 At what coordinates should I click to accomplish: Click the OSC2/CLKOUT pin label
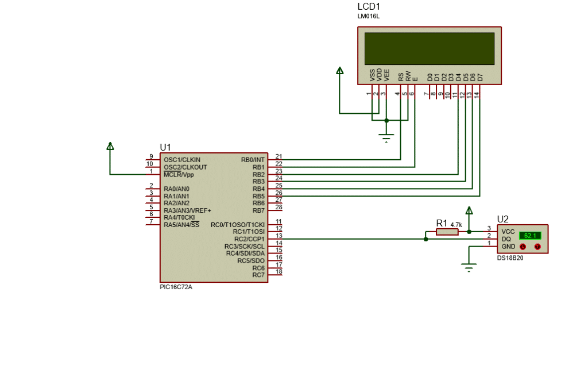point(185,167)
